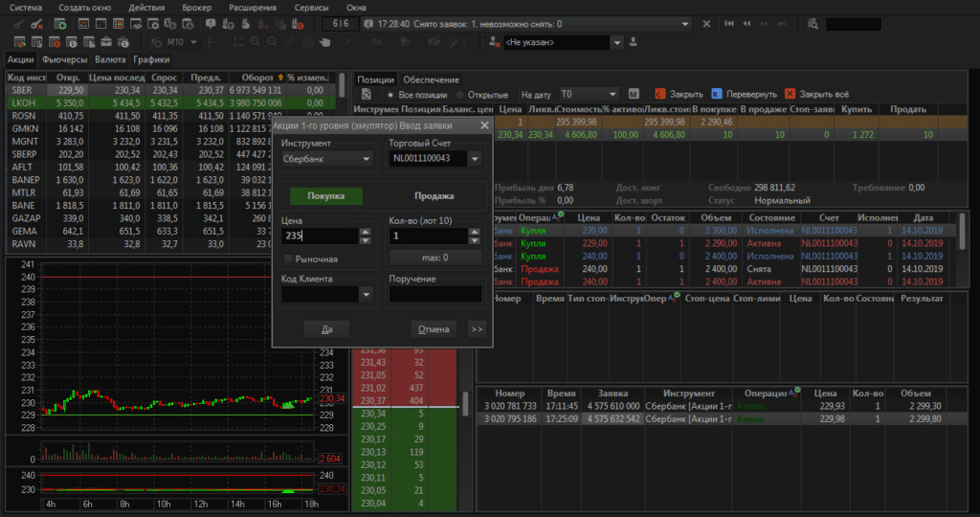The image size is (980, 517).
Task: Select the Все позиции radio button
Action: pos(390,95)
